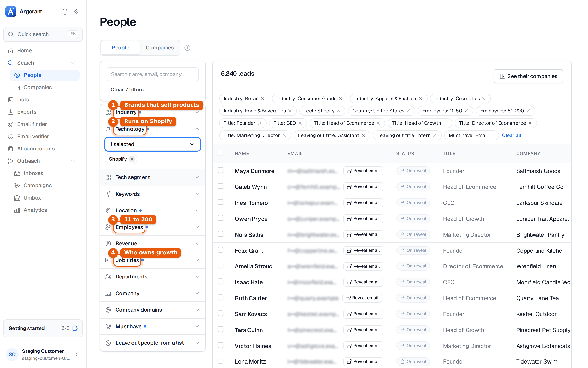Select the Ines Romero row checkbox

(x=220, y=202)
